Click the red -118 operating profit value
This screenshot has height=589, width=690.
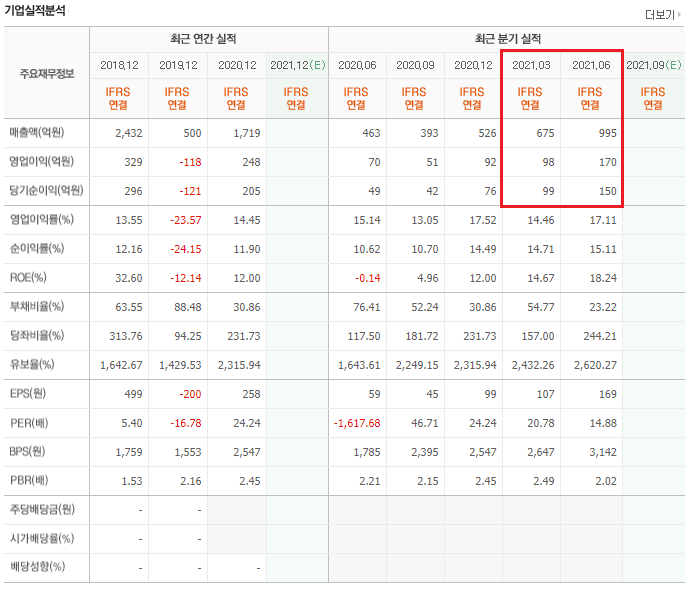click(x=190, y=162)
